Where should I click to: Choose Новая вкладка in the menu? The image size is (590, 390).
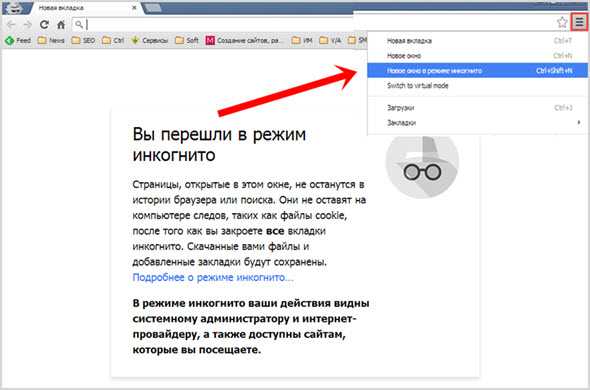(478, 41)
